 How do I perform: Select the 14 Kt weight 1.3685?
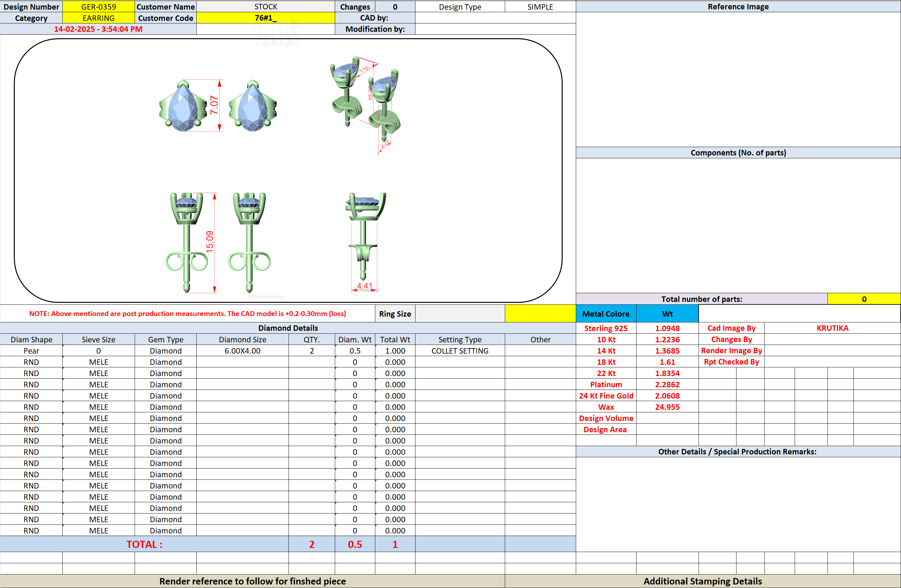pos(667,351)
